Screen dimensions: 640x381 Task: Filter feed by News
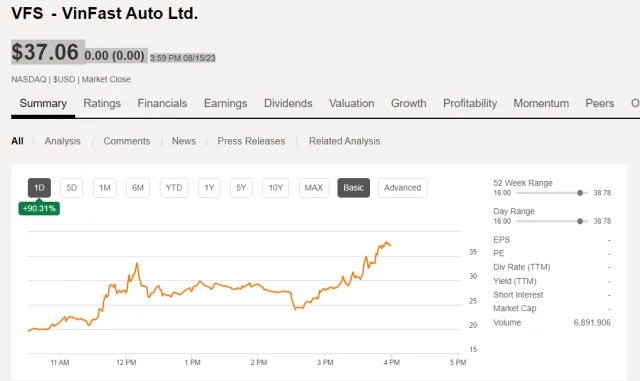184,141
